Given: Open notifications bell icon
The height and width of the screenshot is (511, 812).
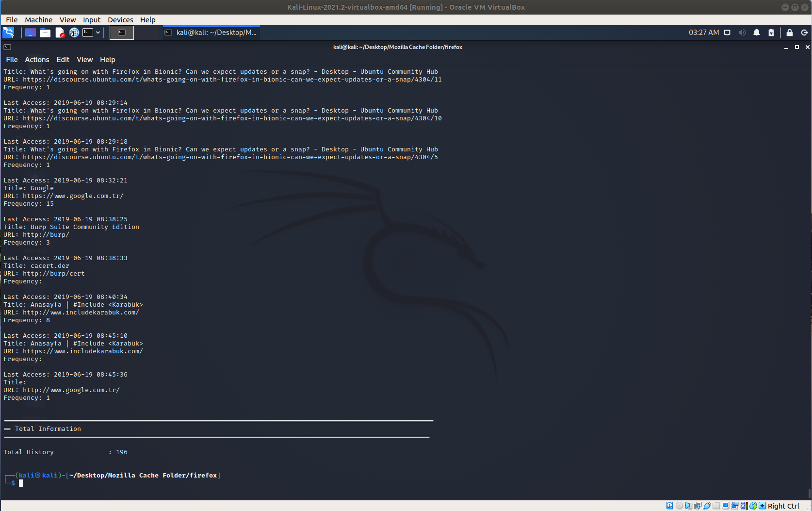Looking at the screenshot, I should [757, 33].
